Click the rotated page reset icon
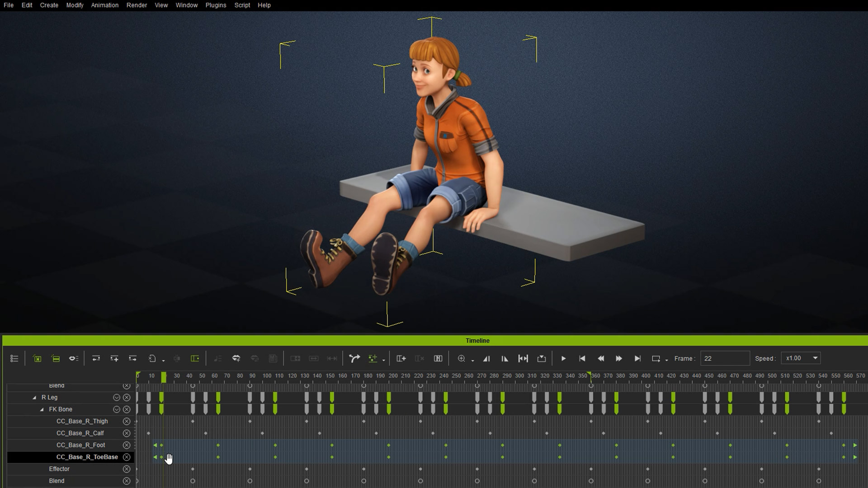The height and width of the screenshot is (488, 868). pyautogui.click(x=152, y=358)
